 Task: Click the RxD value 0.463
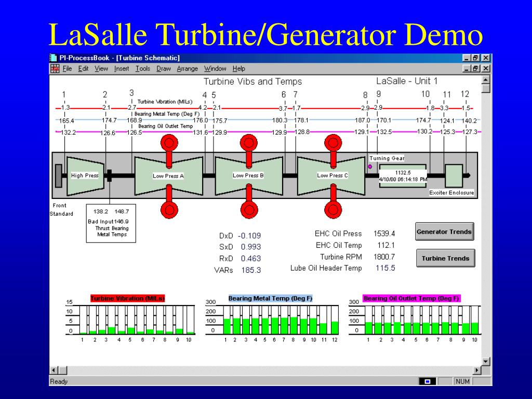click(x=251, y=259)
